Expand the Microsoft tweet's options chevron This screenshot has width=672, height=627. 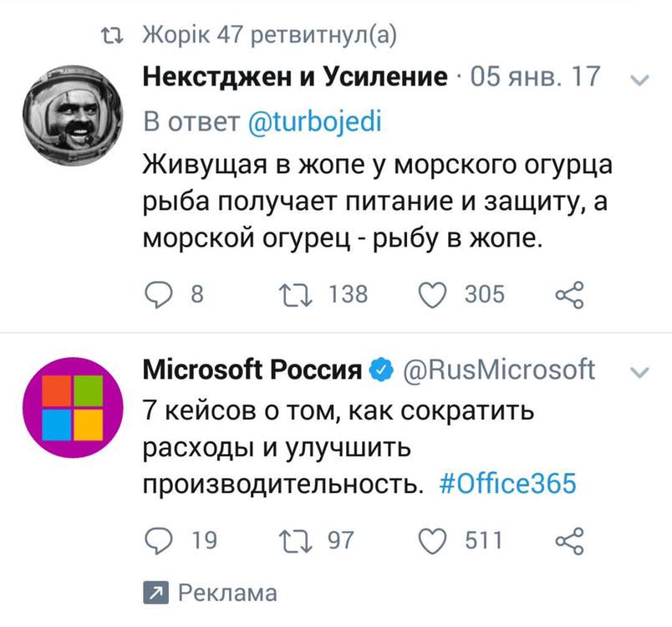tap(639, 370)
